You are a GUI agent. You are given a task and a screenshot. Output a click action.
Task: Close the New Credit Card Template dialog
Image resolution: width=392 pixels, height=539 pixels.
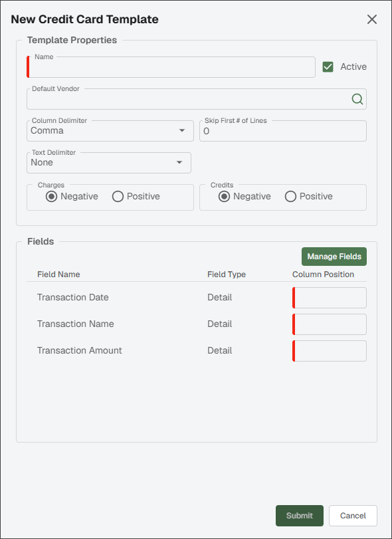point(371,19)
